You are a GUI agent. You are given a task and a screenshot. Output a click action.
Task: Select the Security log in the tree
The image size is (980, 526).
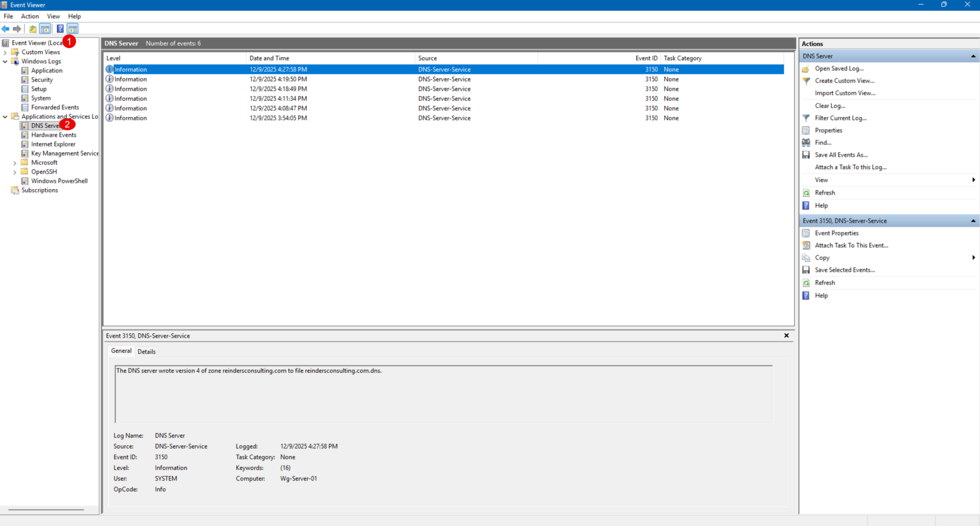[x=42, y=79]
